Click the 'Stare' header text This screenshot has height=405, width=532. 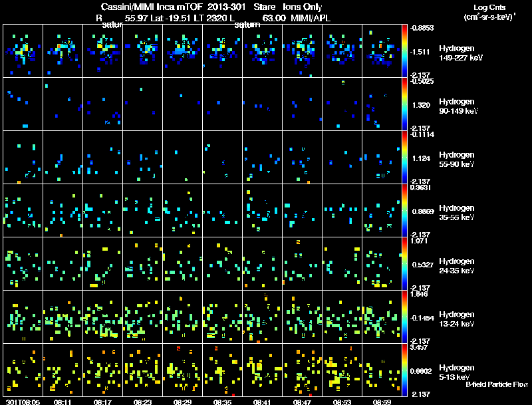pyautogui.click(x=264, y=7)
